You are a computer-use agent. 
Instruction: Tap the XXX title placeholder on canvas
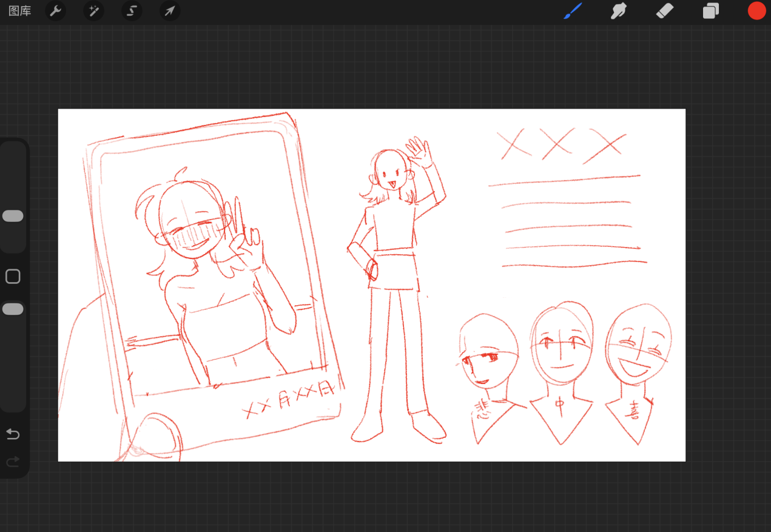pos(561,146)
